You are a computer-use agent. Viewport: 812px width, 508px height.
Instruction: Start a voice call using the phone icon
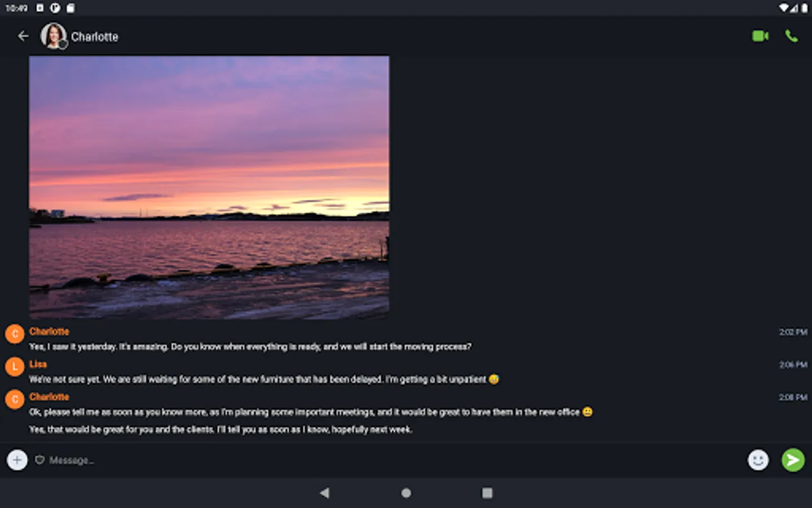coord(792,36)
